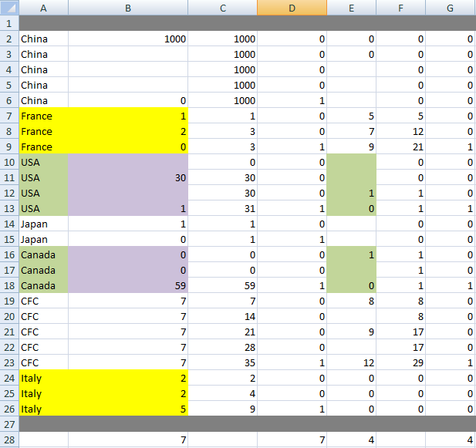Select cell E23 with value 12

pyautogui.click(x=351, y=362)
